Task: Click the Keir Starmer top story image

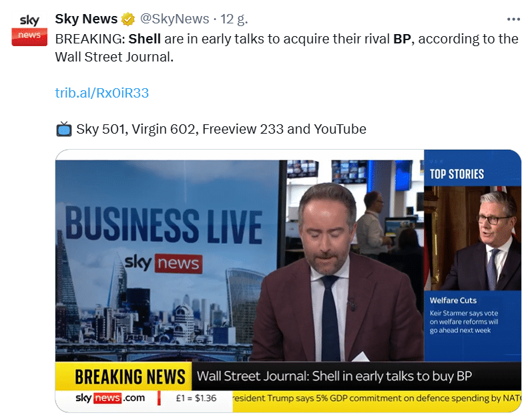Action: (x=473, y=238)
